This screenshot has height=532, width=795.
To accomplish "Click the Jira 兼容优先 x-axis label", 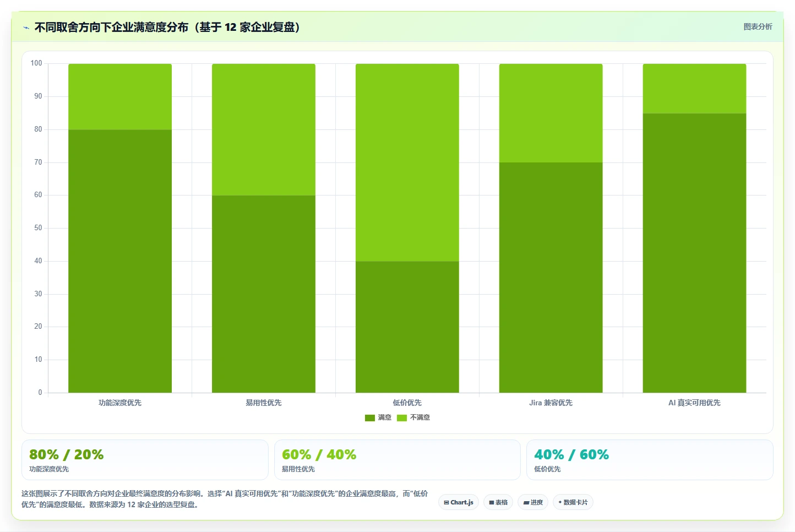I will point(551,403).
